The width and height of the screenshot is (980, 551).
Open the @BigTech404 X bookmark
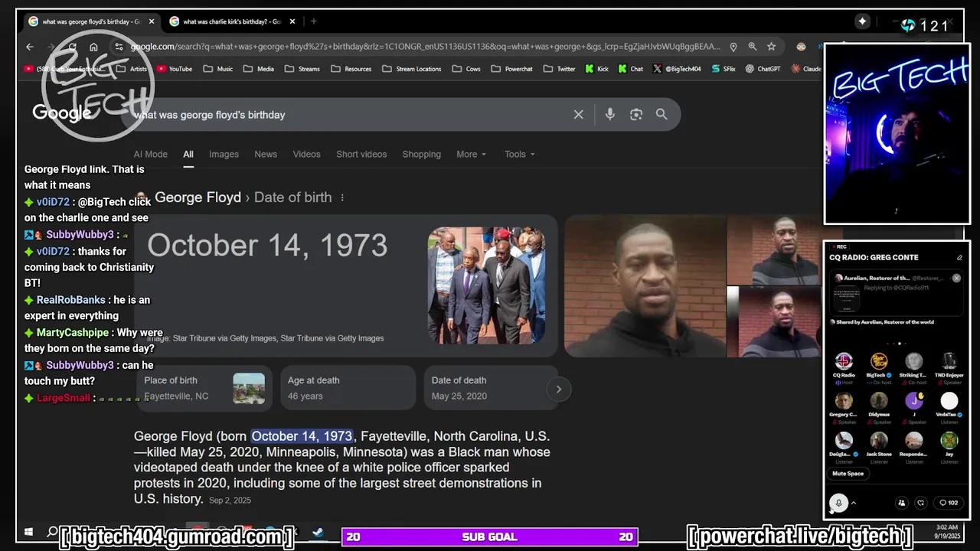(677, 69)
